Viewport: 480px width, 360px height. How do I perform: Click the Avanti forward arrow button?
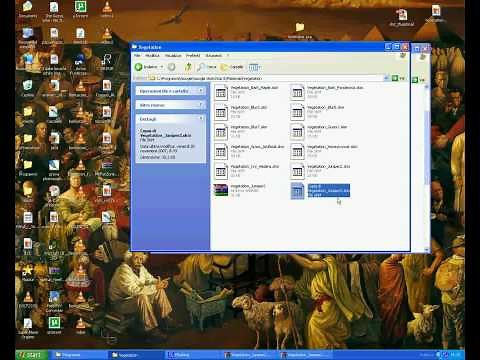click(x=171, y=67)
